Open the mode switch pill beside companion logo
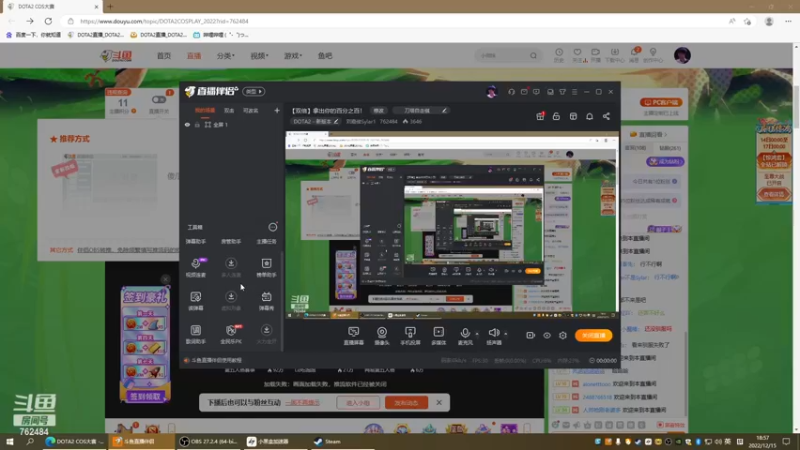800x450 pixels. 254,91
